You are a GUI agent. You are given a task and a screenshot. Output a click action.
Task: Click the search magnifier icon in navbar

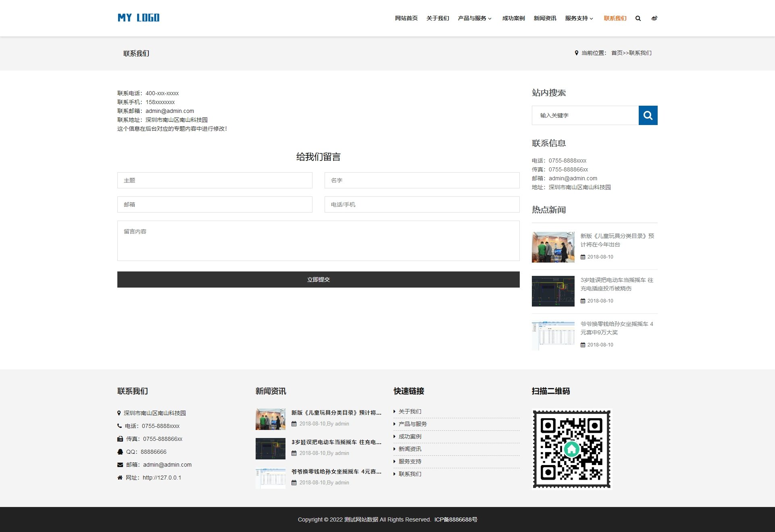[x=638, y=18]
